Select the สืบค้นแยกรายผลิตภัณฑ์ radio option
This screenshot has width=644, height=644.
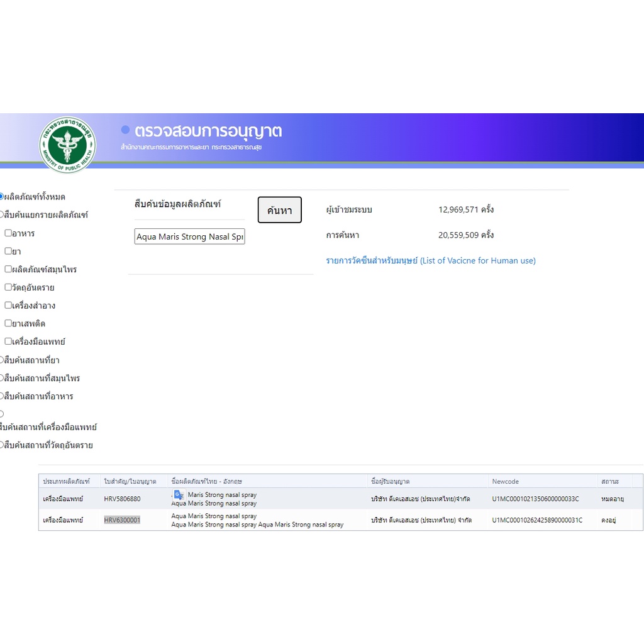click(1, 214)
